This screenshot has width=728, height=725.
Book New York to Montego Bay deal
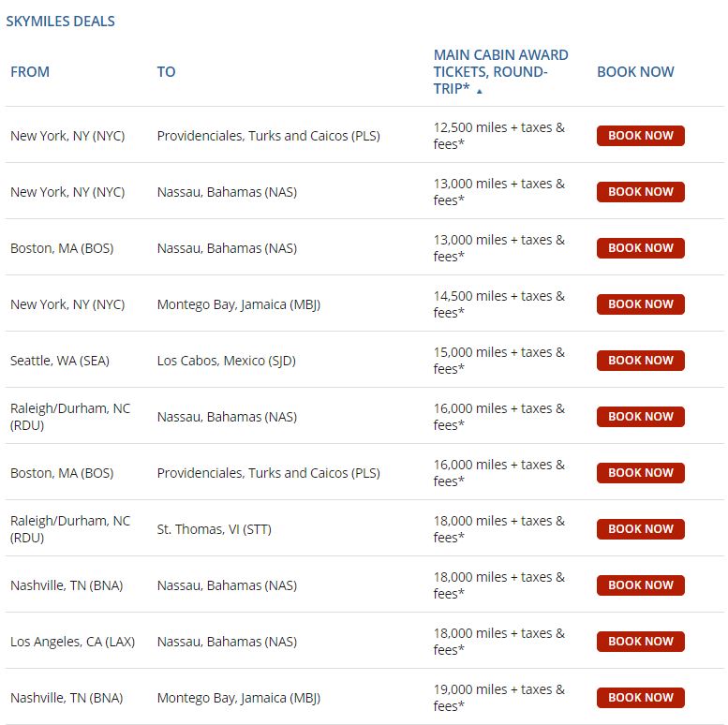click(x=641, y=304)
